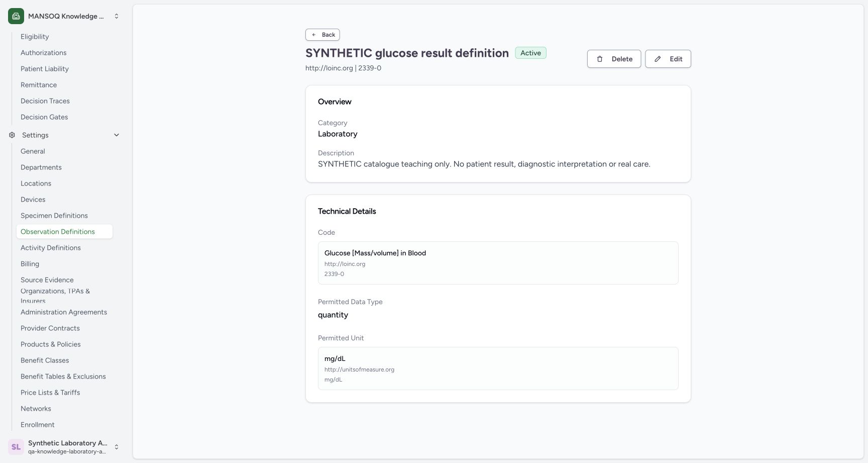Go back using the Back label

[x=329, y=35]
